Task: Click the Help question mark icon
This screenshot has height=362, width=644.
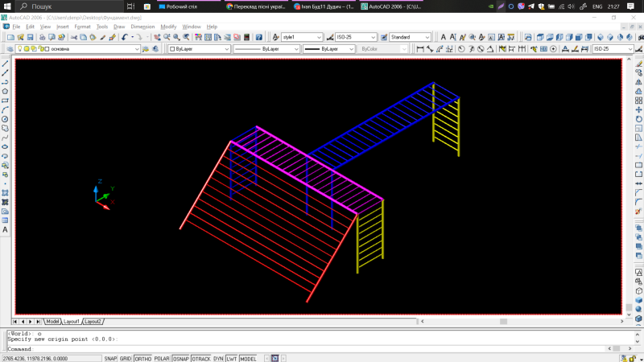Action: [259, 38]
